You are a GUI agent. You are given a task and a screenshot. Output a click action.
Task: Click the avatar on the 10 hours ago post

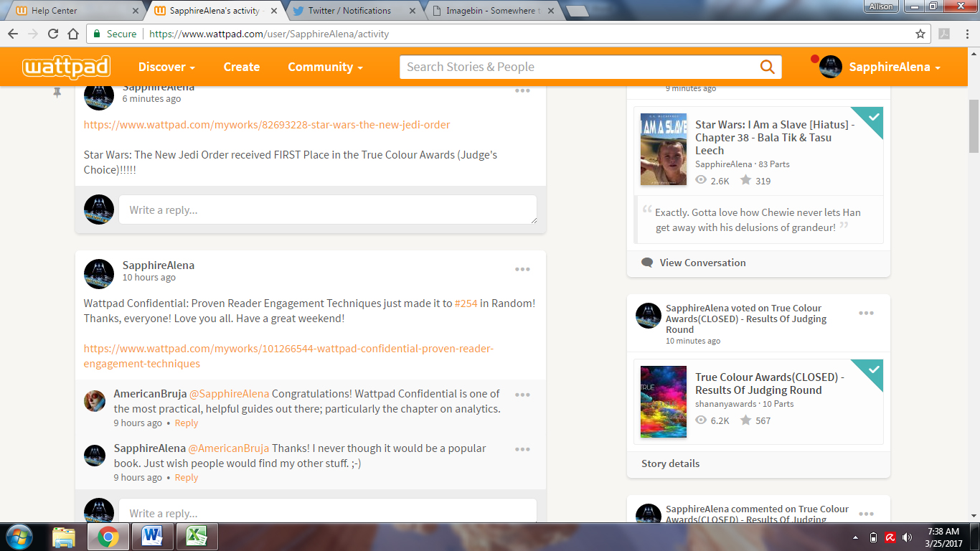pos(99,273)
